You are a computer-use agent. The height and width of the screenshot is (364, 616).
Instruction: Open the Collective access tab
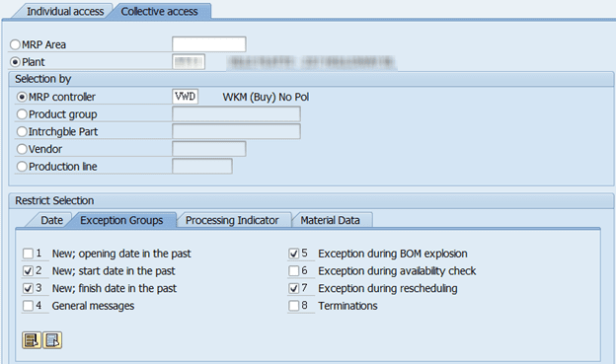[x=159, y=12]
